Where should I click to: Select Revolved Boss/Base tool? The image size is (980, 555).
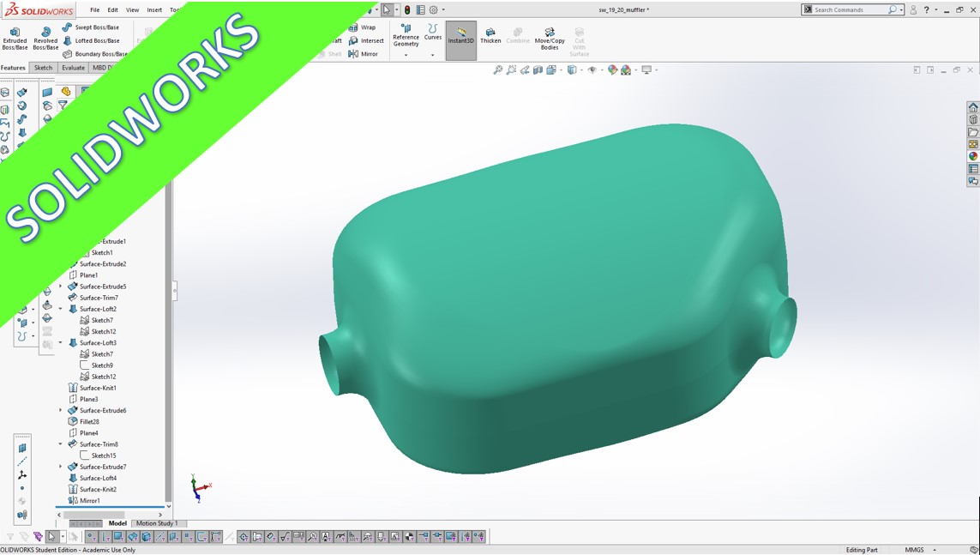pos(45,38)
